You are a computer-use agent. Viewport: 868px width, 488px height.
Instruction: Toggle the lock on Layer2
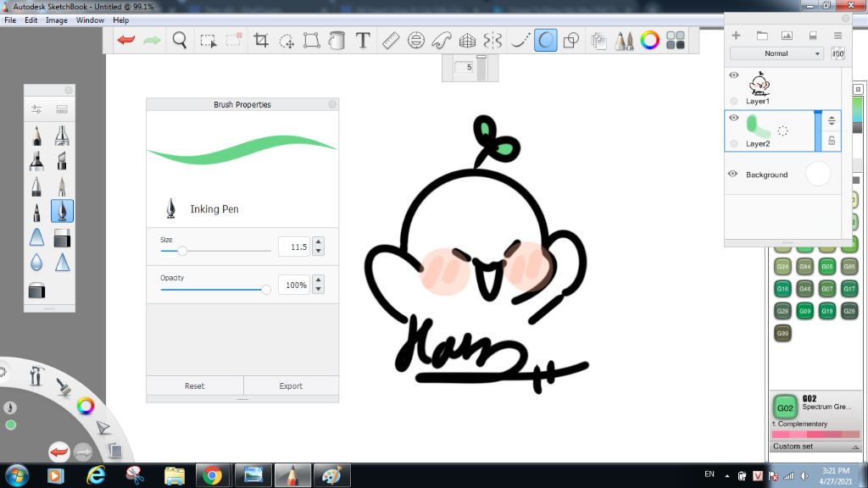pos(832,141)
